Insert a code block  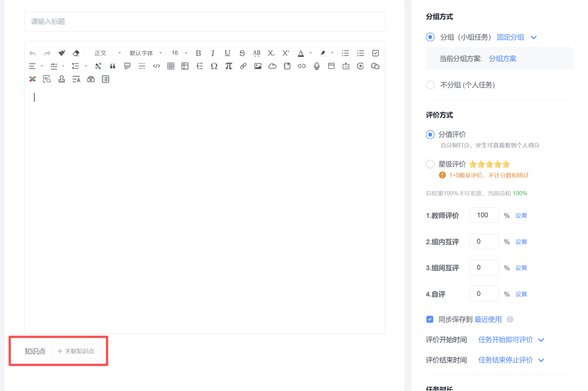click(x=156, y=66)
